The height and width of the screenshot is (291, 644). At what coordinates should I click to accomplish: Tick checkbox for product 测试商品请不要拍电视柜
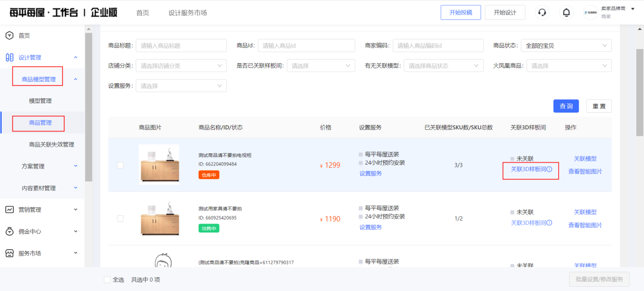[x=120, y=165]
